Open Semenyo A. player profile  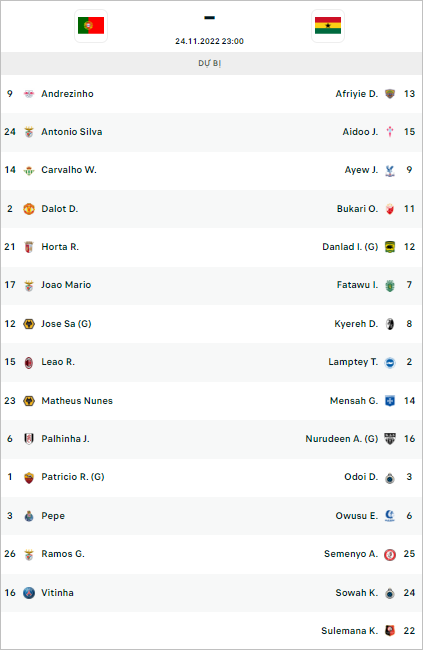pyautogui.click(x=351, y=554)
